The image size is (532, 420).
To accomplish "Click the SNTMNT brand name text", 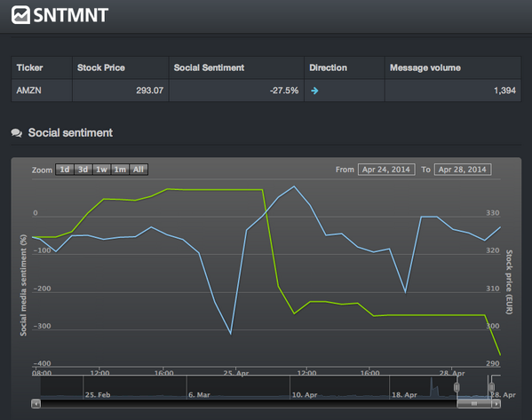I will click(x=71, y=15).
